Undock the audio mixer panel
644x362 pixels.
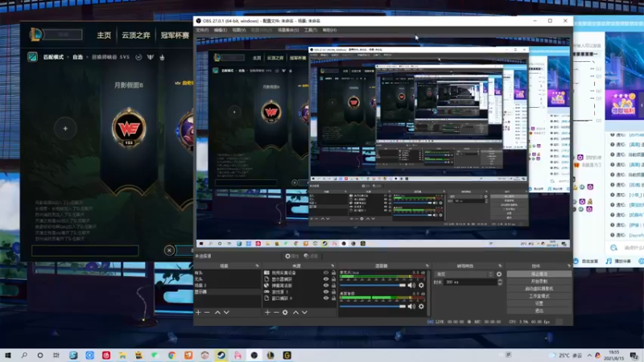point(427,266)
